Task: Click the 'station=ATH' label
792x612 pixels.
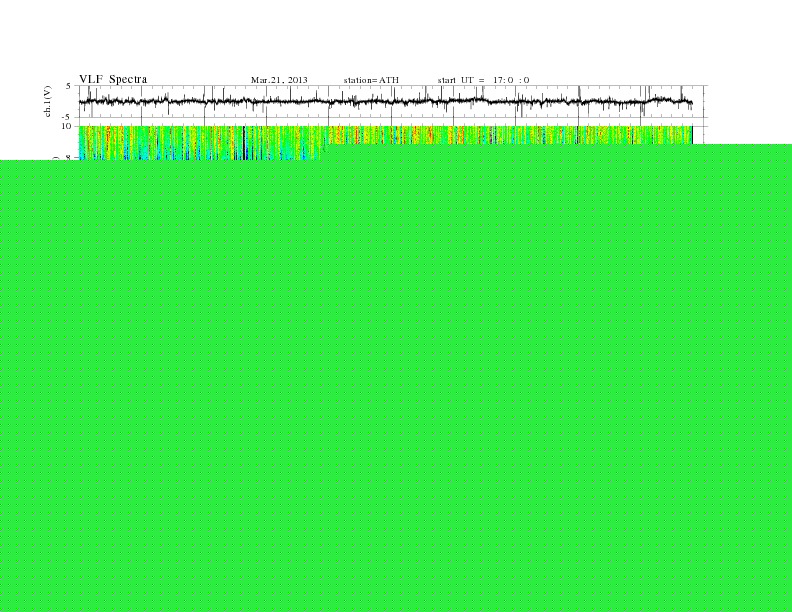Action: tap(371, 80)
